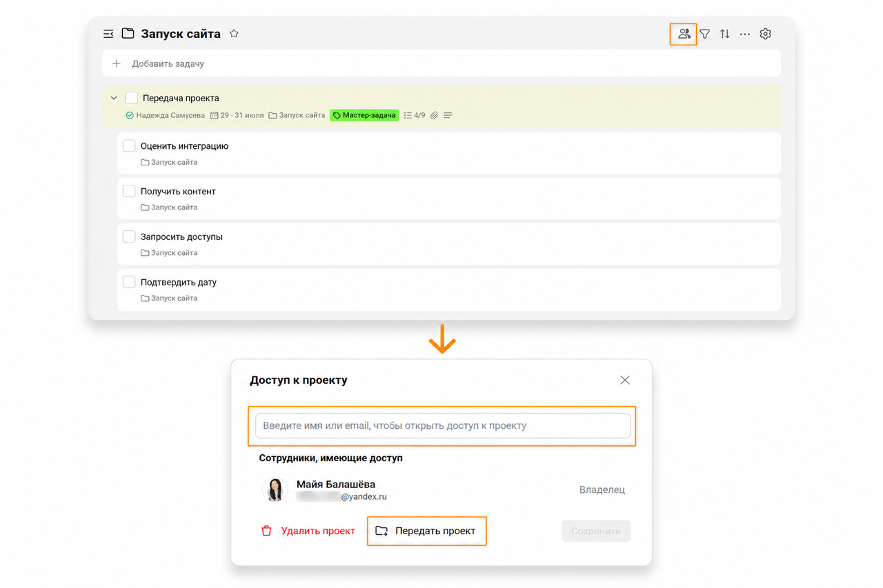
Task: Open the three-dot more options menu
Action: coord(745,34)
